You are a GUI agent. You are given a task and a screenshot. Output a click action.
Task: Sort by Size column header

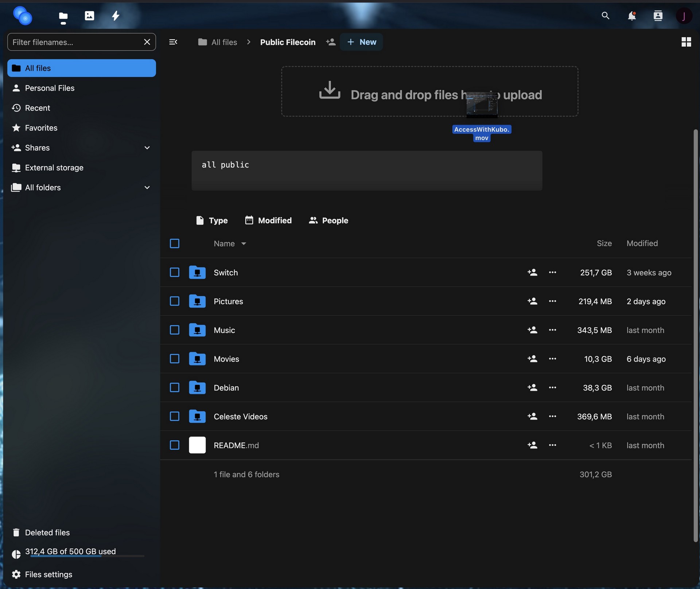(x=604, y=243)
